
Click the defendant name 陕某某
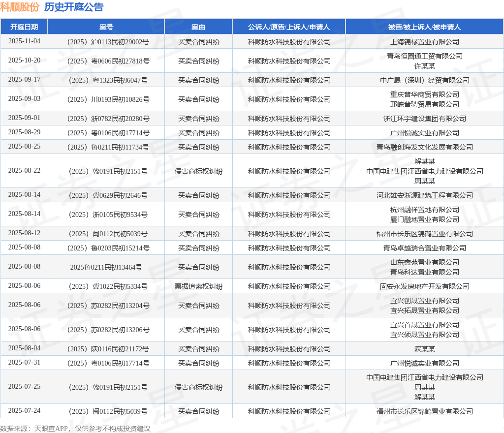pyautogui.click(x=425, y=349)
